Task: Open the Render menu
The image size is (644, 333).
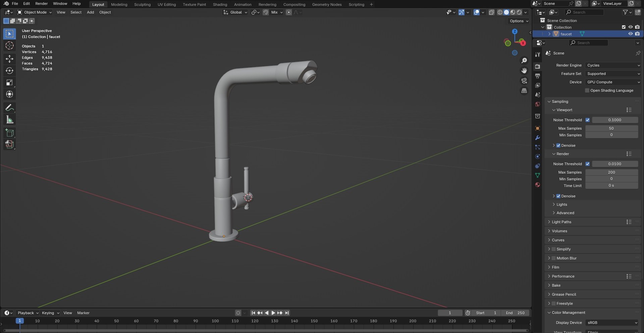Action: [42, 3]
